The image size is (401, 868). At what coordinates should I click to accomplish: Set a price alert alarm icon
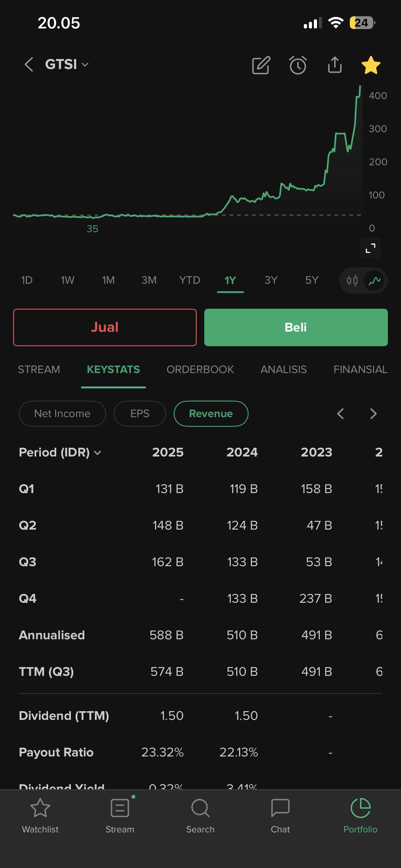(x=298, y=65)
